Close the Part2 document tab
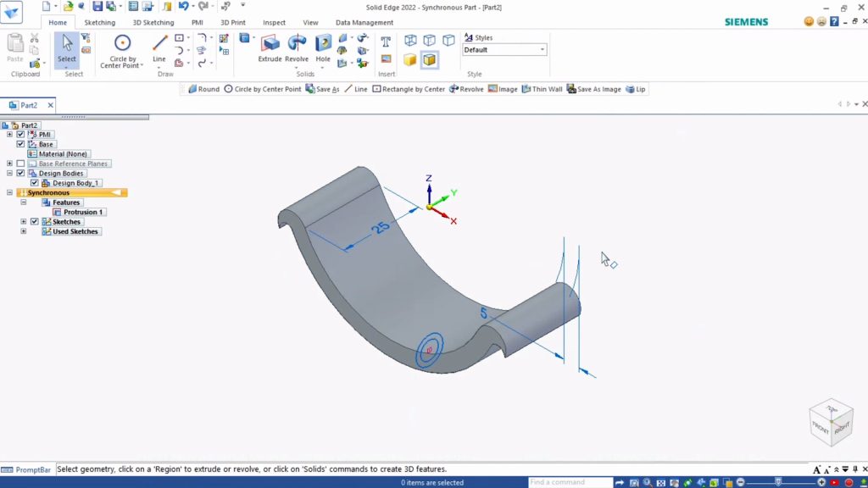Screen dimensions: 868x488 pos(50,105)
